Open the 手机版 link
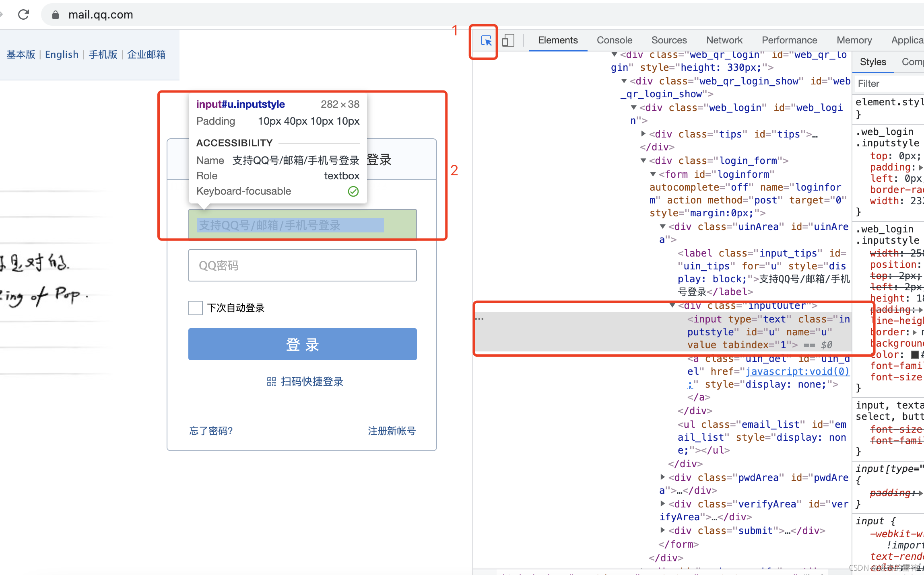Screen dimensions: 924x575 103,54
